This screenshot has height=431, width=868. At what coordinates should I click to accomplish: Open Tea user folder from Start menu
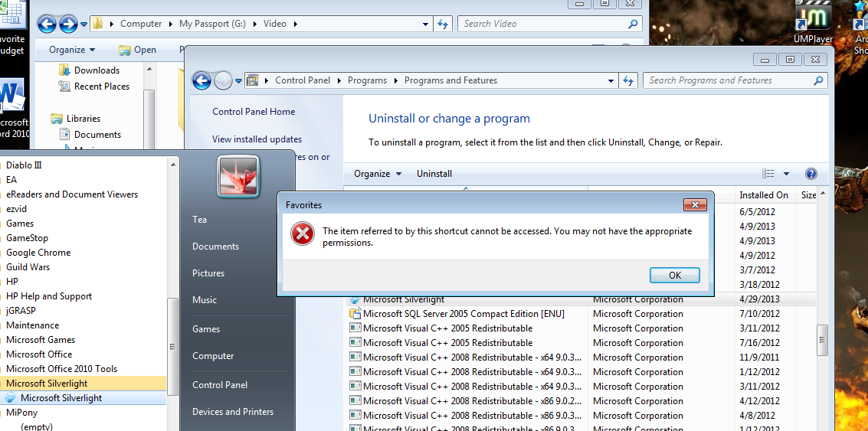(199, 220)
